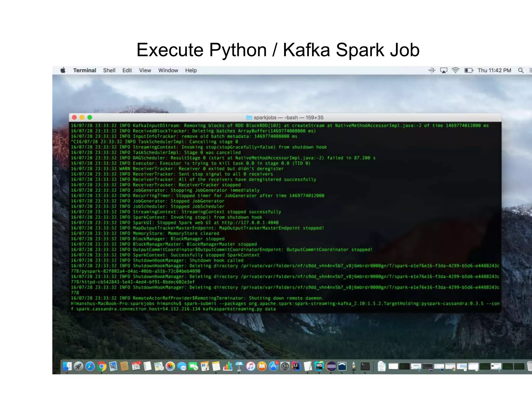Open the View menu

click(145, 70)
